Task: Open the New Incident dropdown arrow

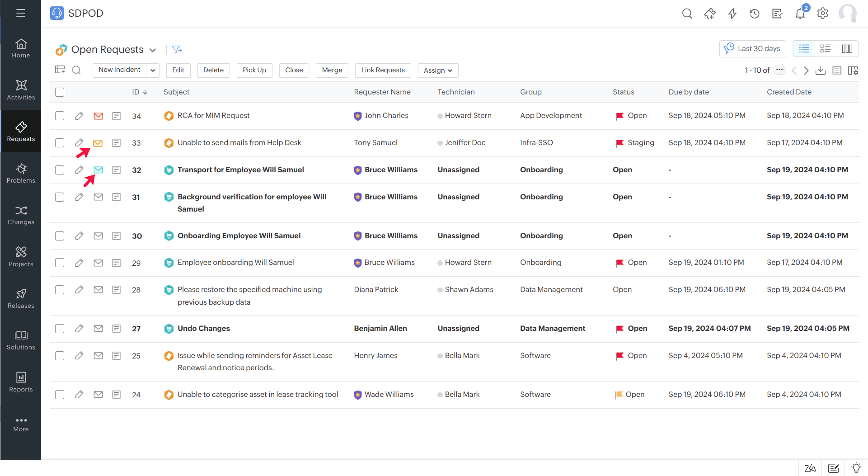Action: click(153, 70)
